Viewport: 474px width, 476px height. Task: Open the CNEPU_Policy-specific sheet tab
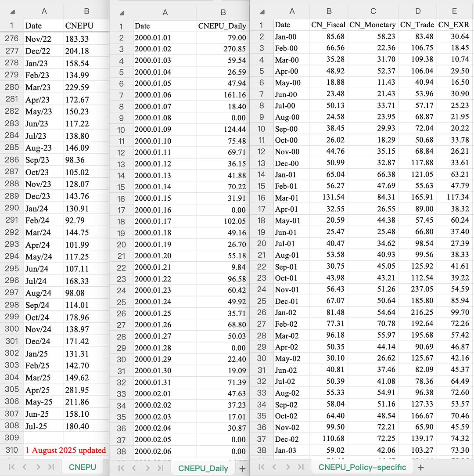362,467
